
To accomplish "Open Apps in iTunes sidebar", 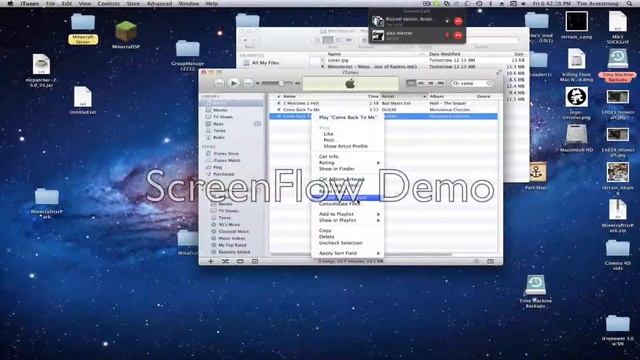I will point(218,124).
